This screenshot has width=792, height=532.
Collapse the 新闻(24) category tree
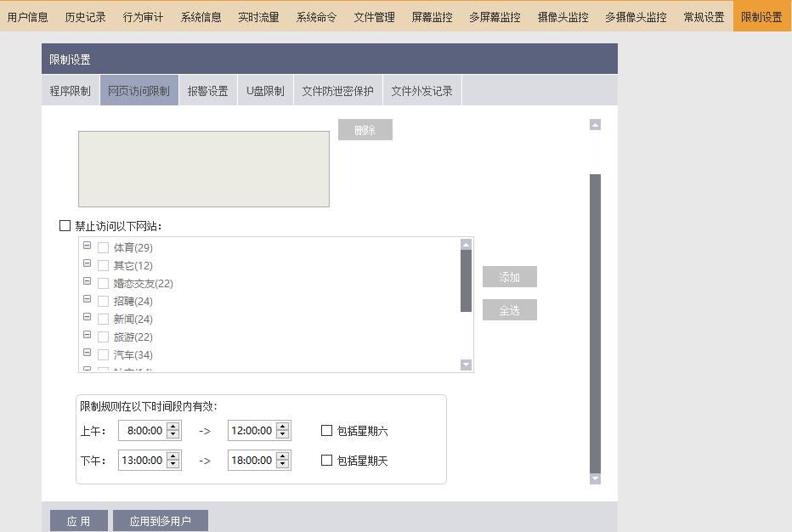88,319
